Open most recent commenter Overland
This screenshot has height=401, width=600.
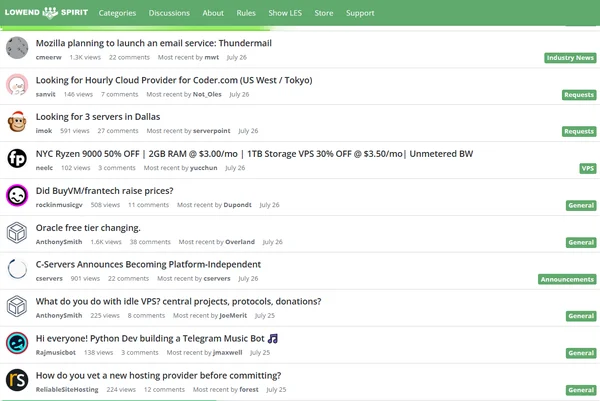pyautogui.click(x=240, y=242)
